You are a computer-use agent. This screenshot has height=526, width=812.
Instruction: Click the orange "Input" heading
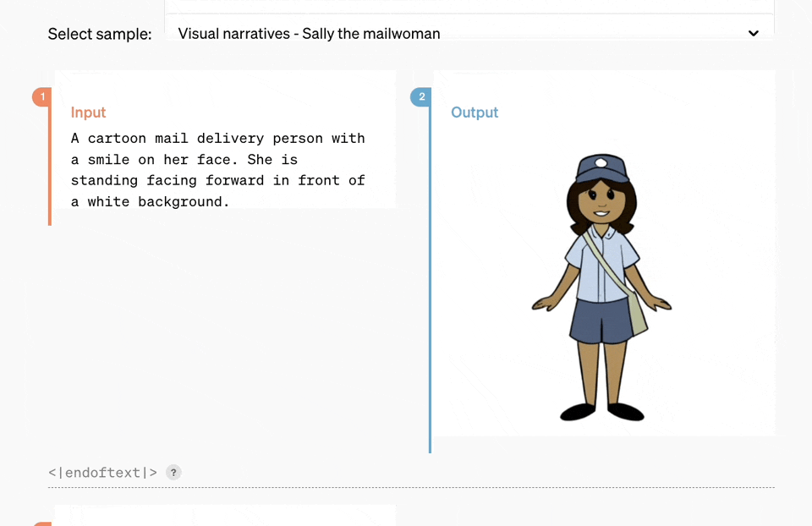click(x=88, y=112)
